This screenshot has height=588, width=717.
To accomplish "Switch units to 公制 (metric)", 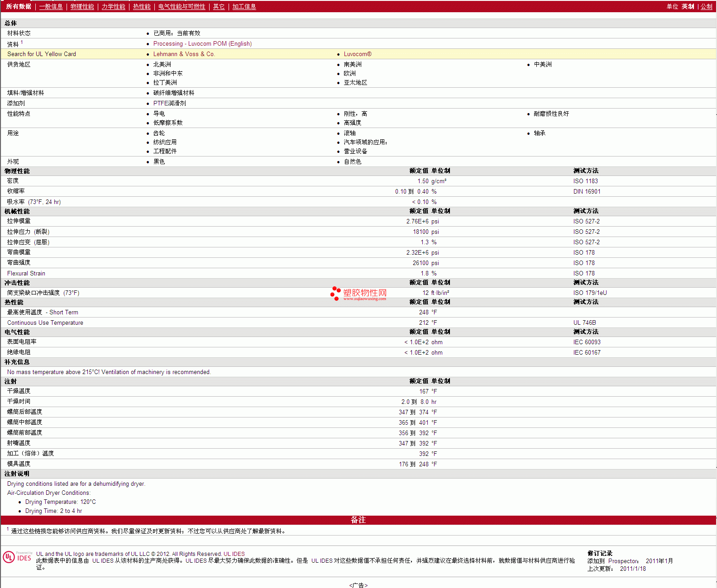I will pos(706,6).
